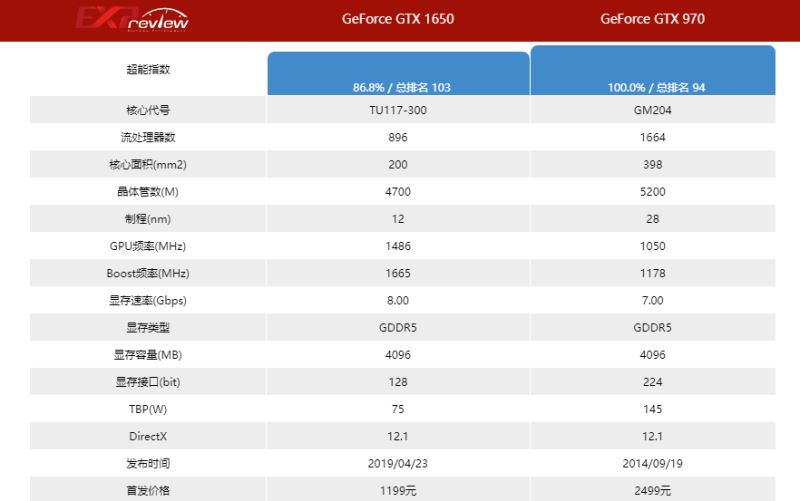Click the 晶体管数(M) row label
The image size is (800, 501).
148,191
